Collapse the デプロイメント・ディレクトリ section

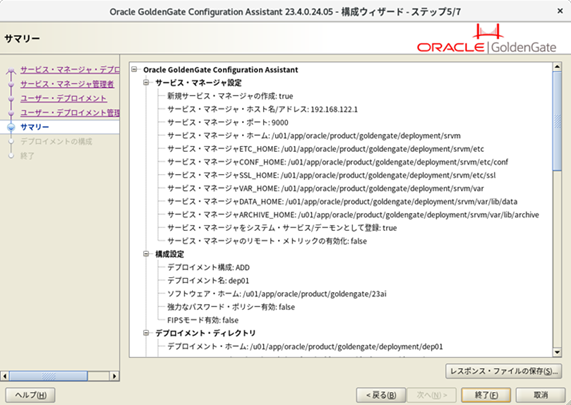146,333
